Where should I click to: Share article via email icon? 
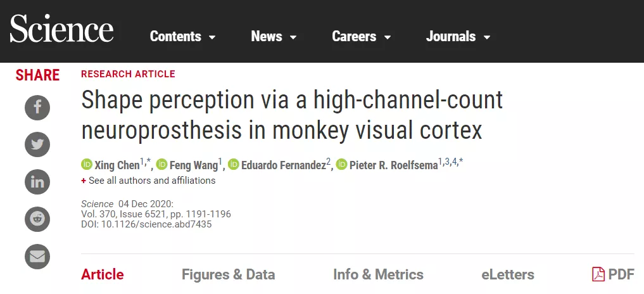coord(37,257)
